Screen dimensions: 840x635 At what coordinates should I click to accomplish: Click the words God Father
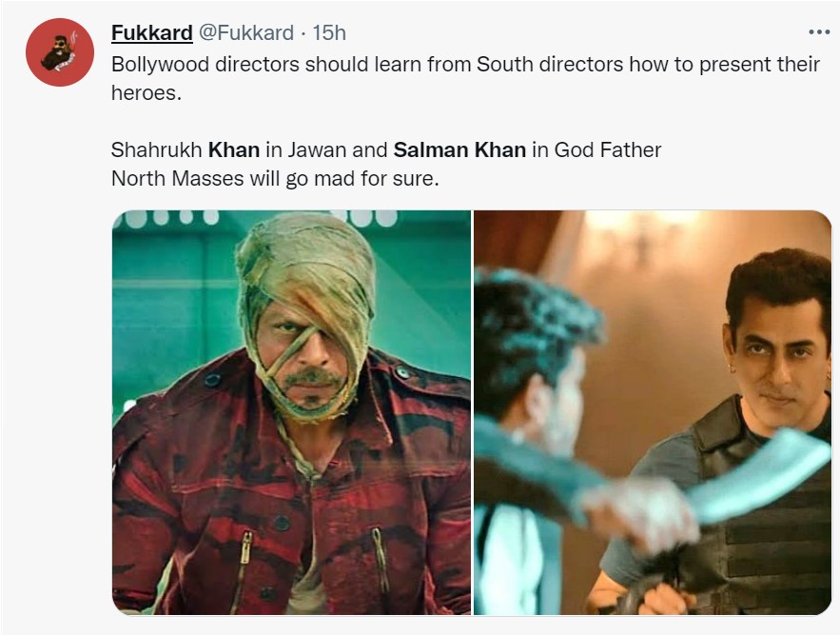[x=608, y=149]
